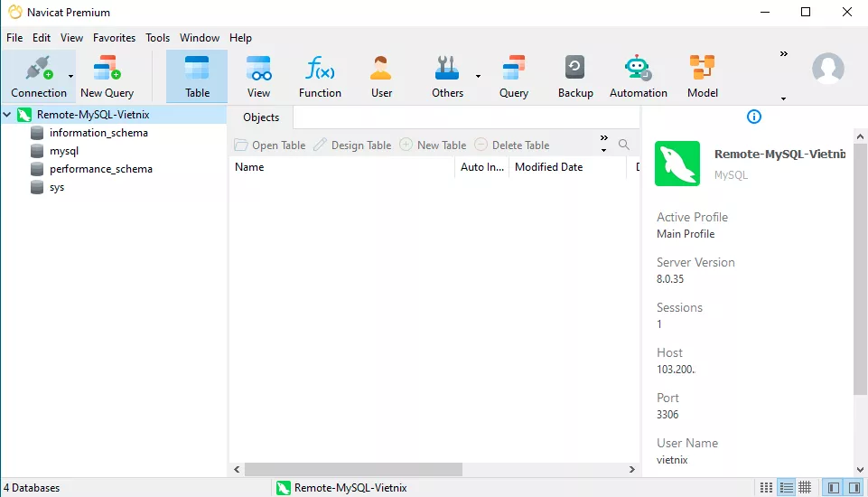Open the Model toolbar icon
The image size is (868, 497).
(702, 68)
